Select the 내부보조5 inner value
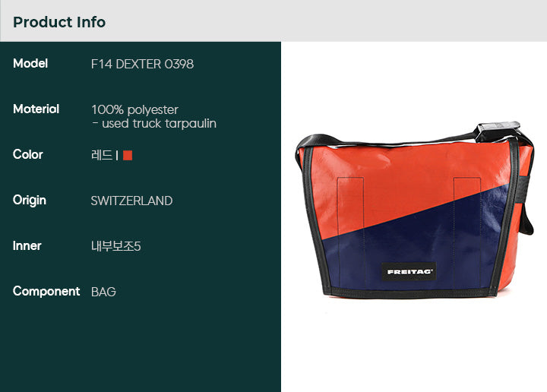This screenshot has width=547, height=392. 115,246
